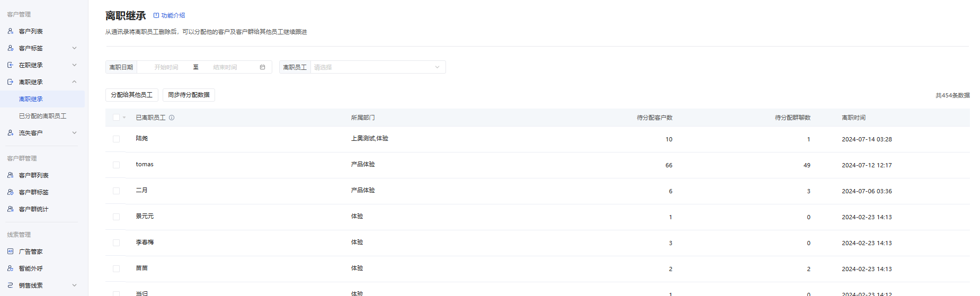Collapse the 离职继承 submenu chevron
This screenshot has width=980, height=296.
74,82
